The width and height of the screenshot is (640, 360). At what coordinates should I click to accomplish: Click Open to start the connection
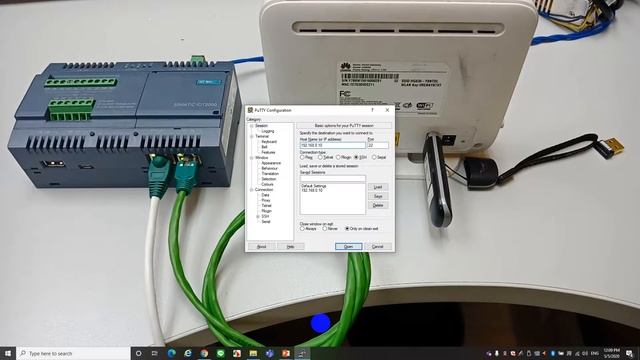pyautogui.click(x=349, y=247)
